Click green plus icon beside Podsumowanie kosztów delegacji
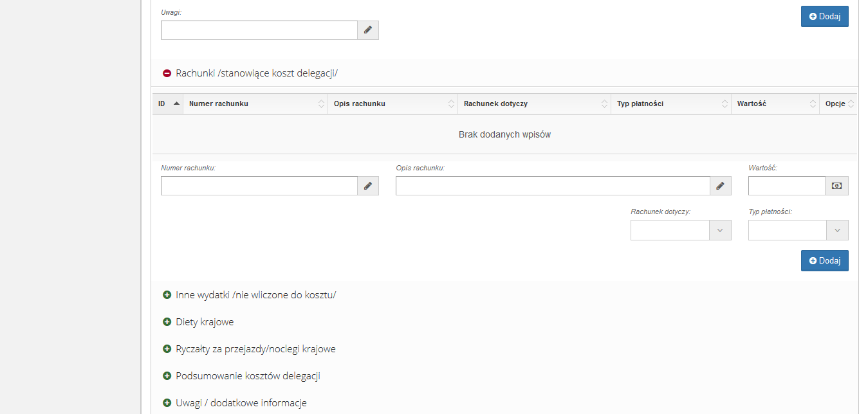The image size is (868, 414). pos(167,376)
